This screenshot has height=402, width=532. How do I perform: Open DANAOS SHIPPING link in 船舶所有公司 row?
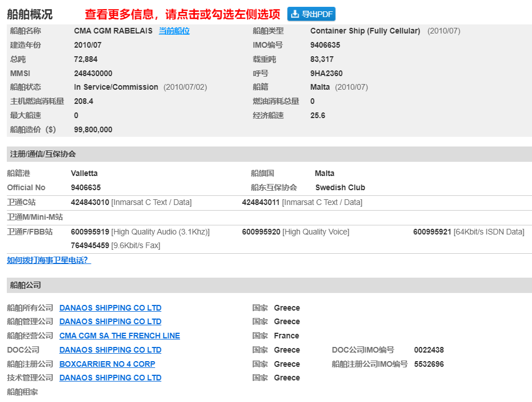[x=110, y=308]
